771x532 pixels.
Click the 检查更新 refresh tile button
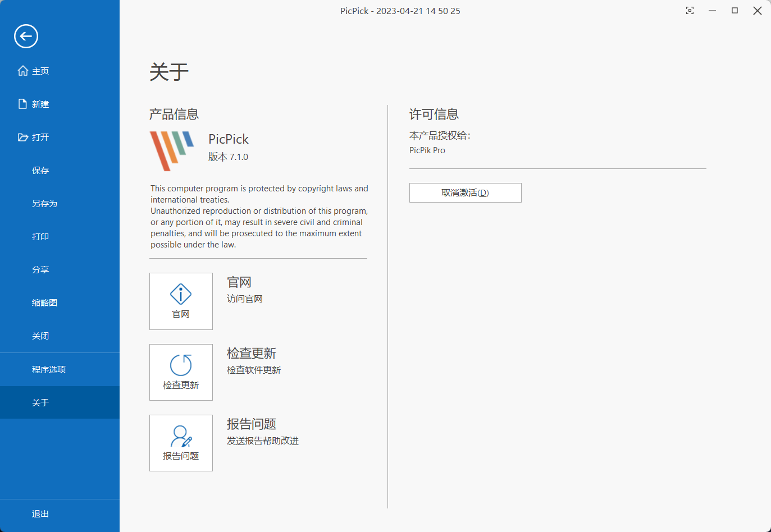[181, 372]
